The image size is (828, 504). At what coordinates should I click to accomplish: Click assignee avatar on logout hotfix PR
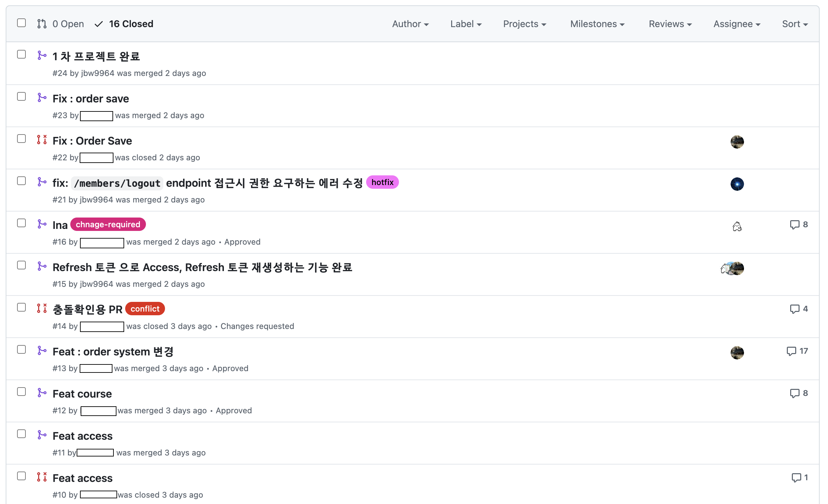pos(737,184)
